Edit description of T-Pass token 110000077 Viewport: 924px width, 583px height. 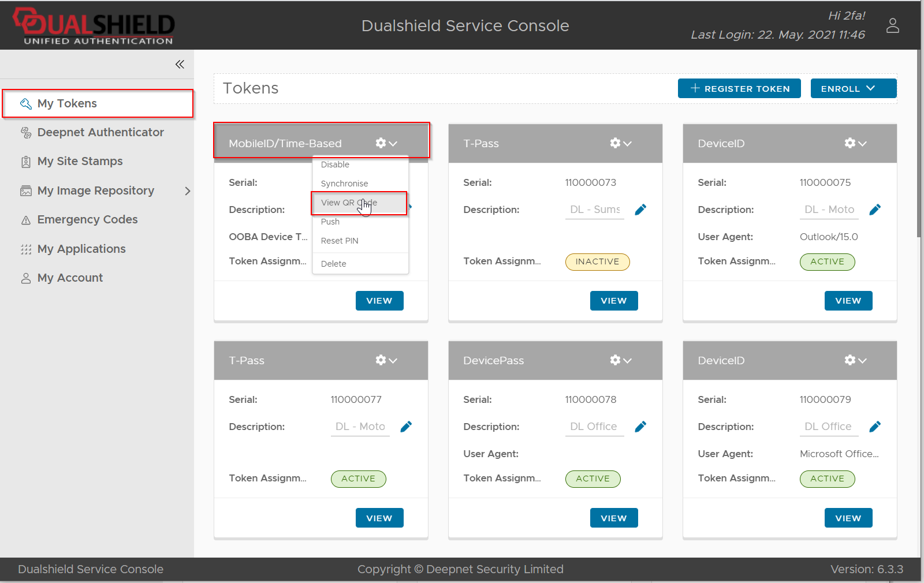pyautogui.click(x=406, y=427)
